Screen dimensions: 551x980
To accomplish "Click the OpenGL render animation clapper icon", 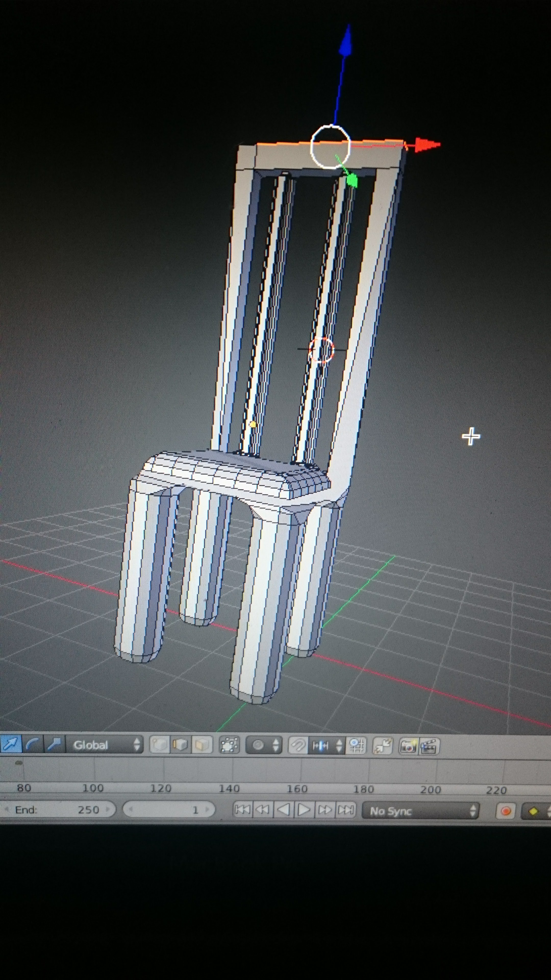I will point(429,746).
